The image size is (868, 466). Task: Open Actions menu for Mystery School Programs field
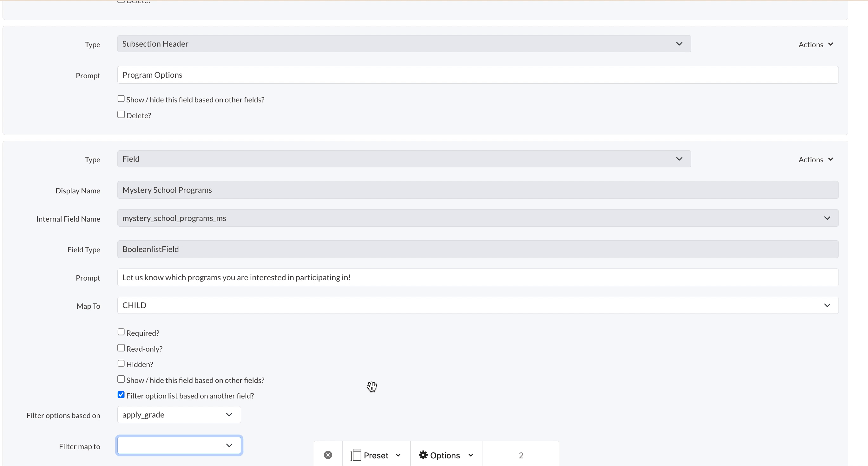[815, 159]
